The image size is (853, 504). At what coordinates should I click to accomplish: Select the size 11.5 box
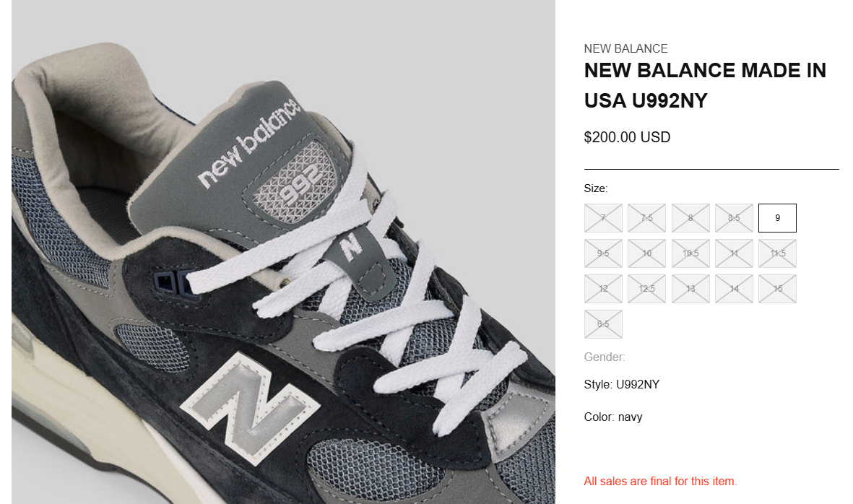777,253
